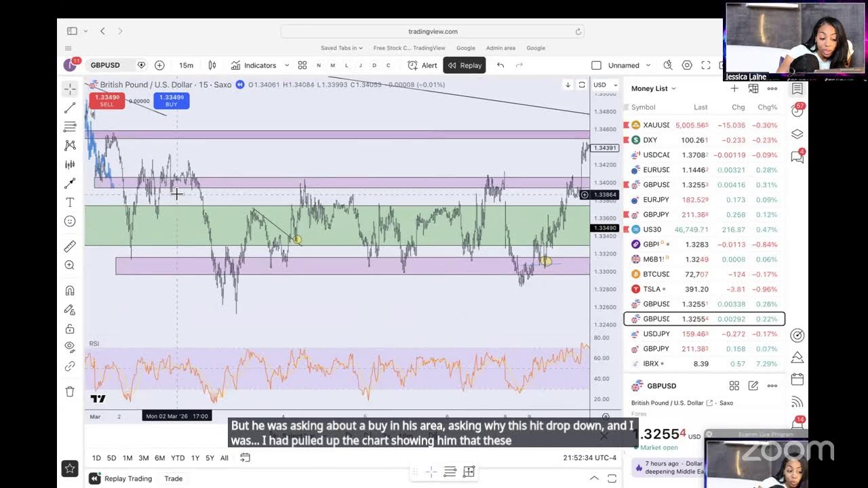868x488 pixels.
Task: Toggle lock all drawings
Action: click(x=70, y=329)
